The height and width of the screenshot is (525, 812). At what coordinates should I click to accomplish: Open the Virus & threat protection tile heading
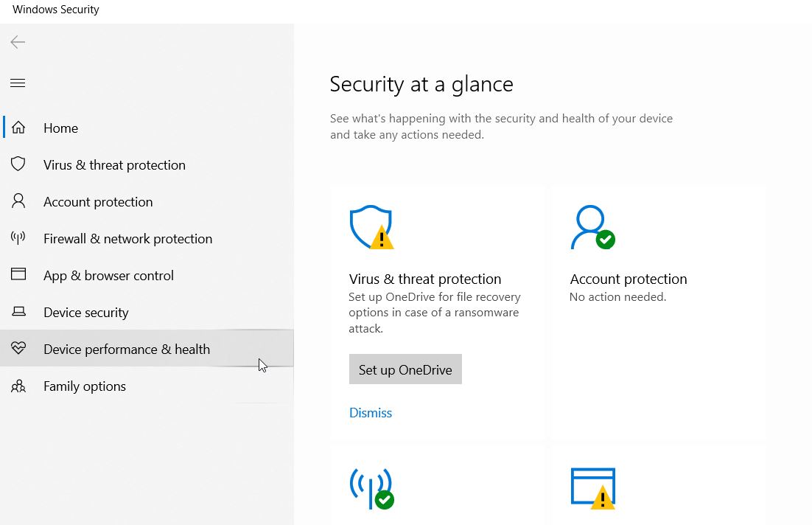(425, 279)
